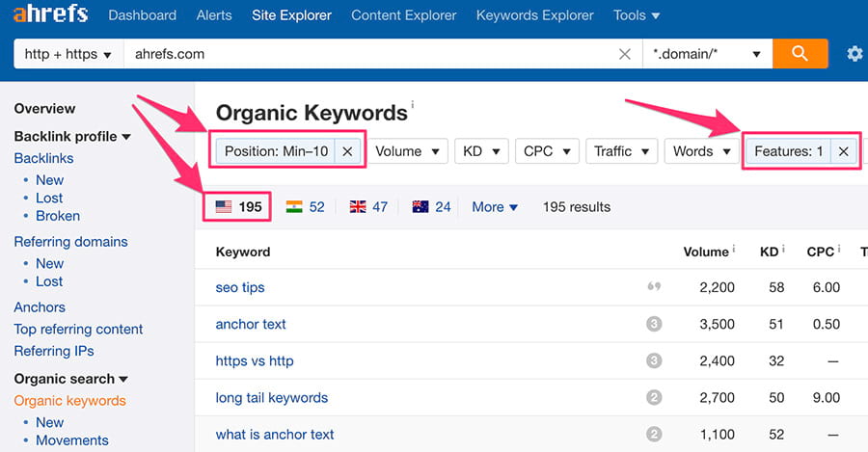Open the http + https protocol dropdown
The width and height of the screenshot is (868, 452).
pyautogui.click(x=68, y=54)
